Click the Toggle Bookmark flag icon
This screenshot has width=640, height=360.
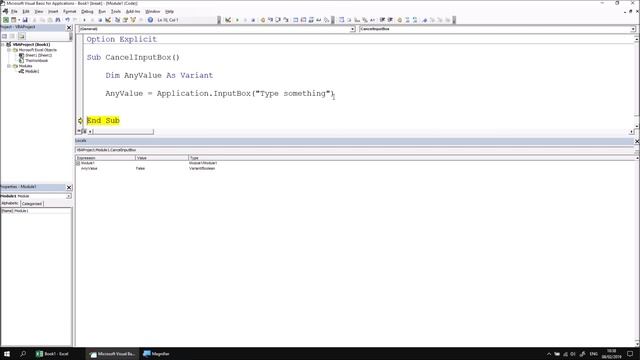pos(424,20)
